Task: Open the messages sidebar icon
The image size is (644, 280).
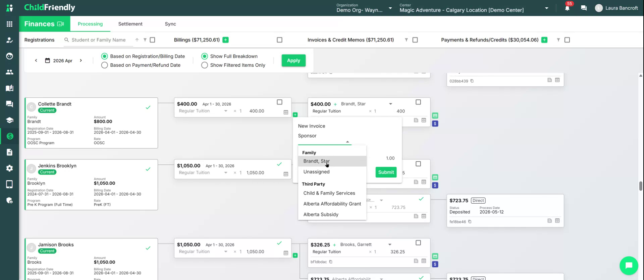Action: 9,104
